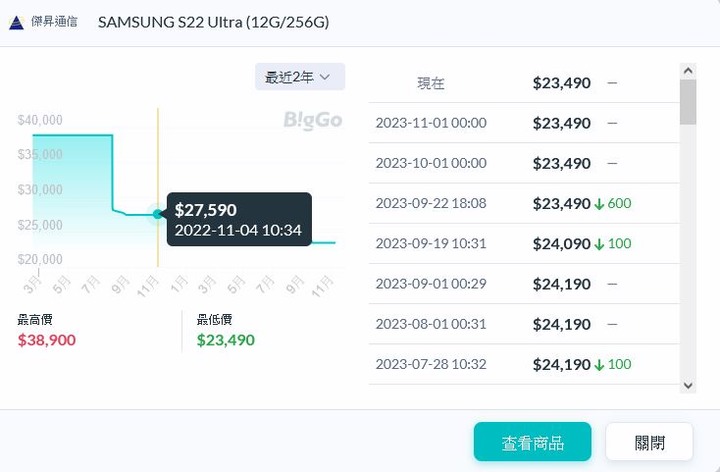Click the down arrow in the 2023-07-28 row
Image resolution: width=720 pixels, height=472 pixels.
(x=599, y=365)
